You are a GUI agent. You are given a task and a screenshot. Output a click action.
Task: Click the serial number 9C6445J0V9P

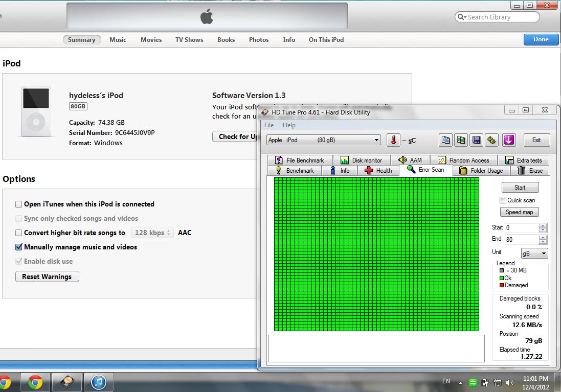click(135, 133)
